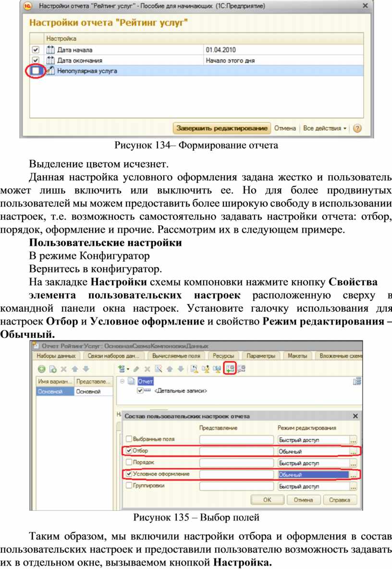Edit structure element with pencil icon
This screenshot has width=392, height=569.
[x=136, y=369]
